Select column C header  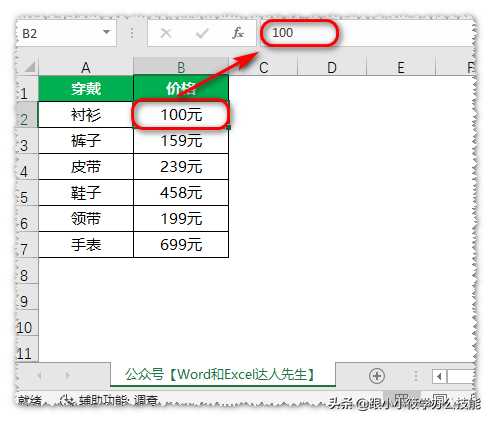[x=263, y=67]
